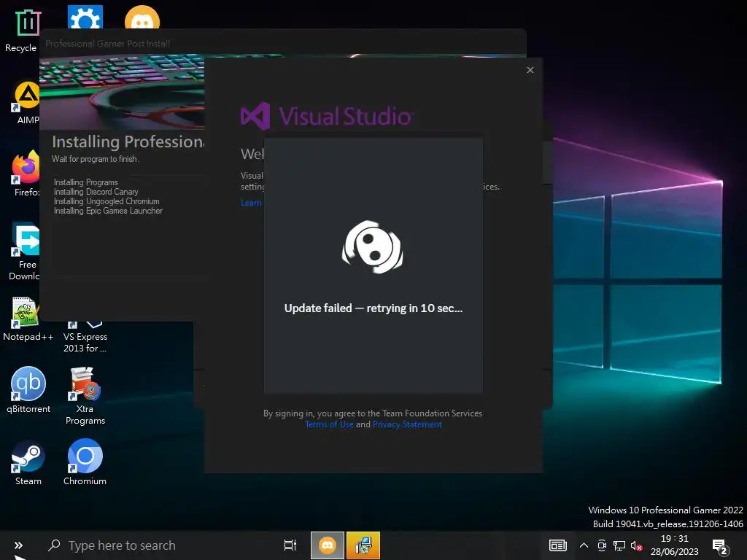The image size is (747, 560).
Task: Select the 'Installing Ungoogled Chromium' line
Action: click(107, 201)
